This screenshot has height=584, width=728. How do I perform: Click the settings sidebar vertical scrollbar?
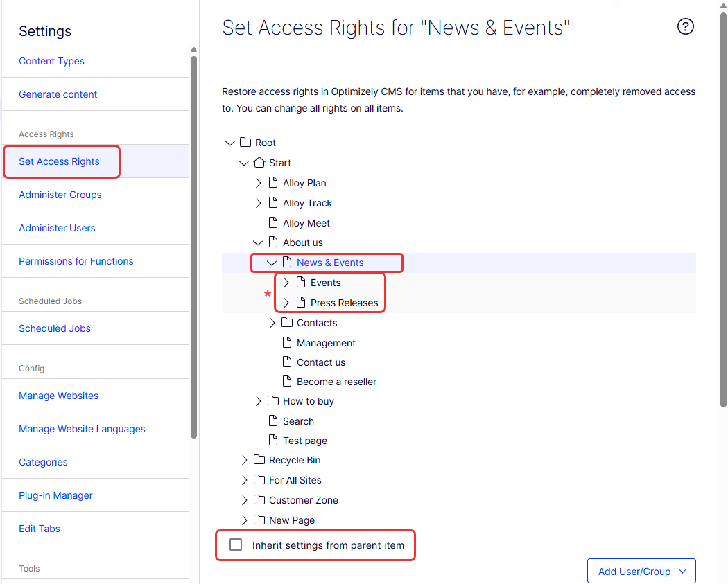point(194,242)
